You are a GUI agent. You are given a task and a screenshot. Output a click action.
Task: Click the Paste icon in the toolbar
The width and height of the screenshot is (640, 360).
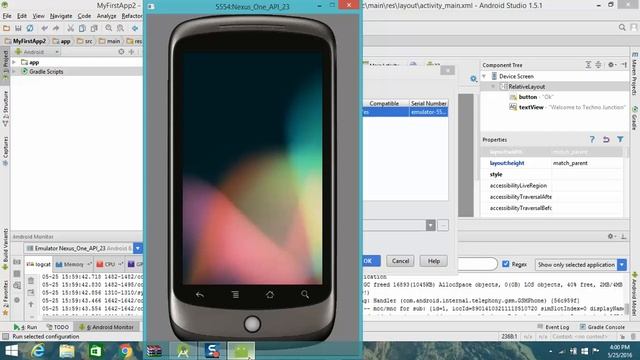(x=94, y=28)
